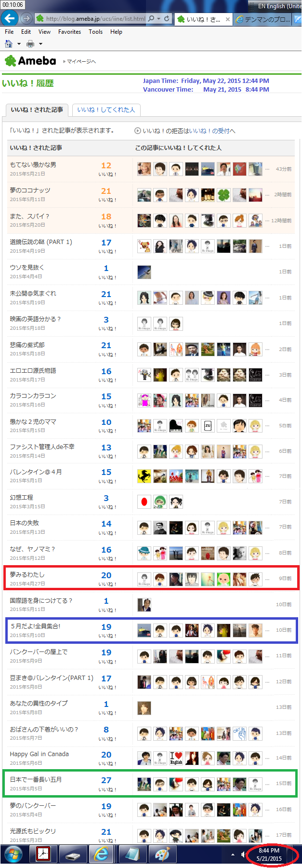Viewport: 302px width, 868px height.
Task: Click the address bar URL field
Action: pyautogui.click(x=95, y=18)
